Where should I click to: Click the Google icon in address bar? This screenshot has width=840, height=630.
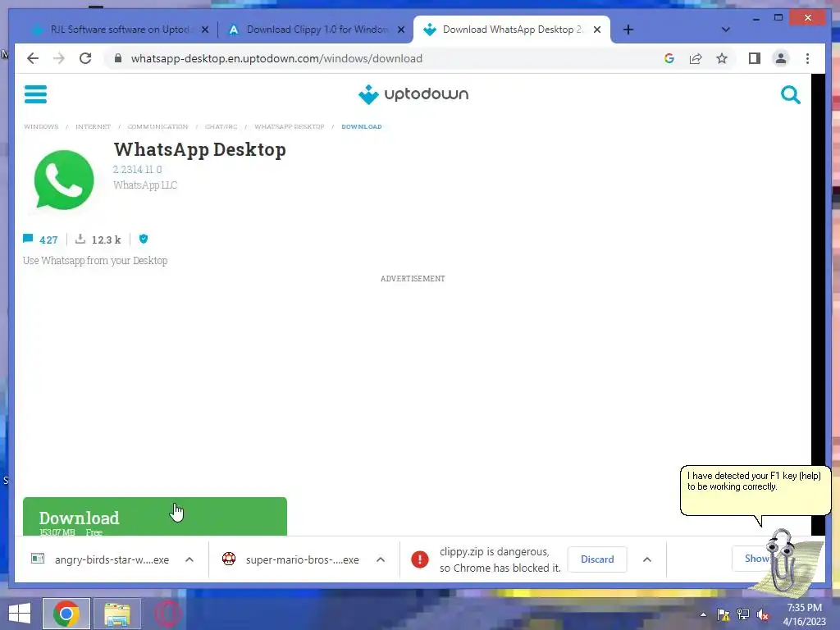[x=669, y=58]
